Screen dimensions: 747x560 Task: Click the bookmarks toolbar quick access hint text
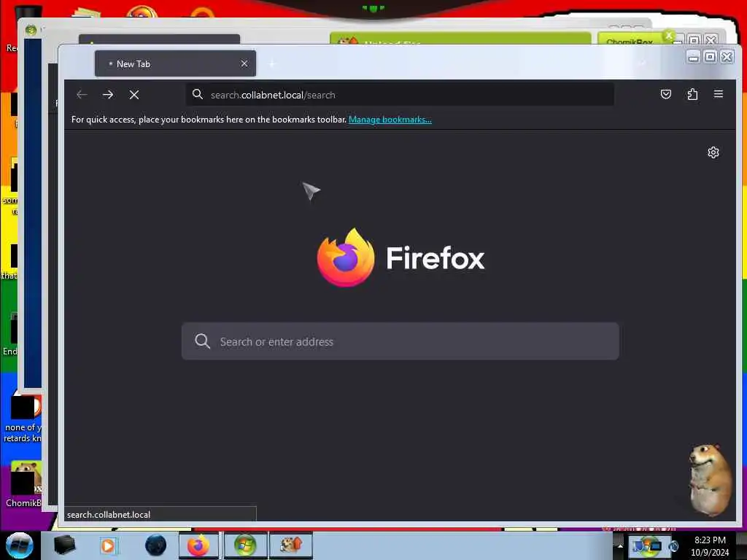coord(209,120)
